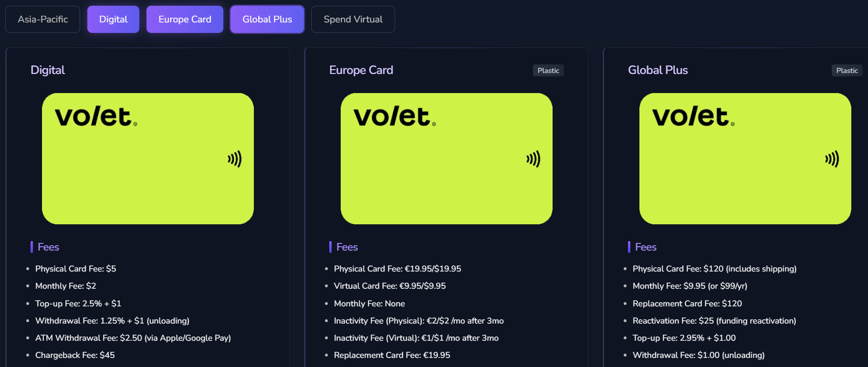Deselect the Digital filter chip
868x367 pixels.
[113, 20]
